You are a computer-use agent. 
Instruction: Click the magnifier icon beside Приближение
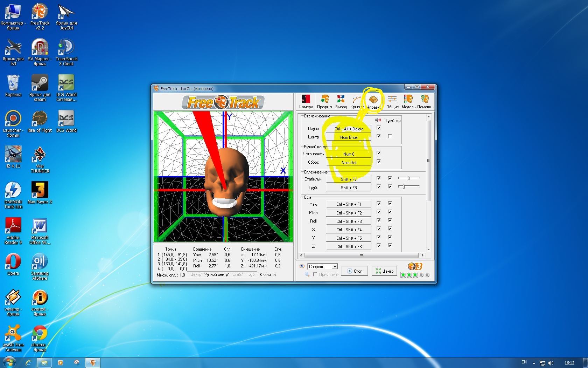(x=307, y=274)
